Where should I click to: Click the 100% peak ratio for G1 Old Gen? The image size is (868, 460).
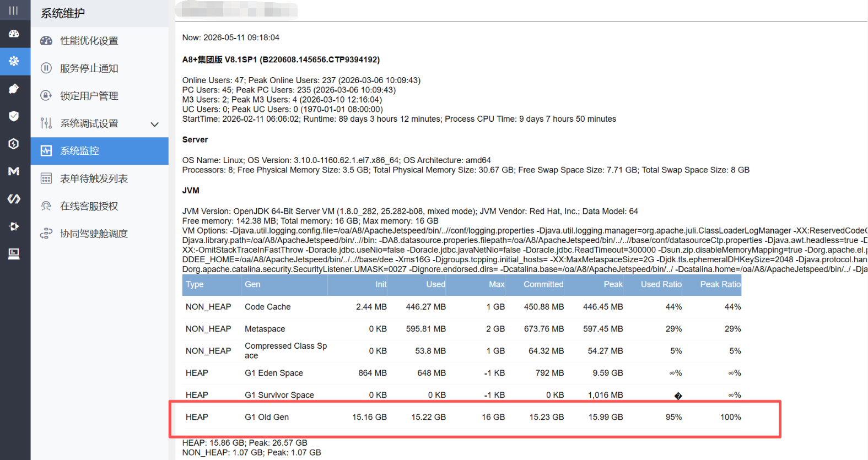pos(730,417)
